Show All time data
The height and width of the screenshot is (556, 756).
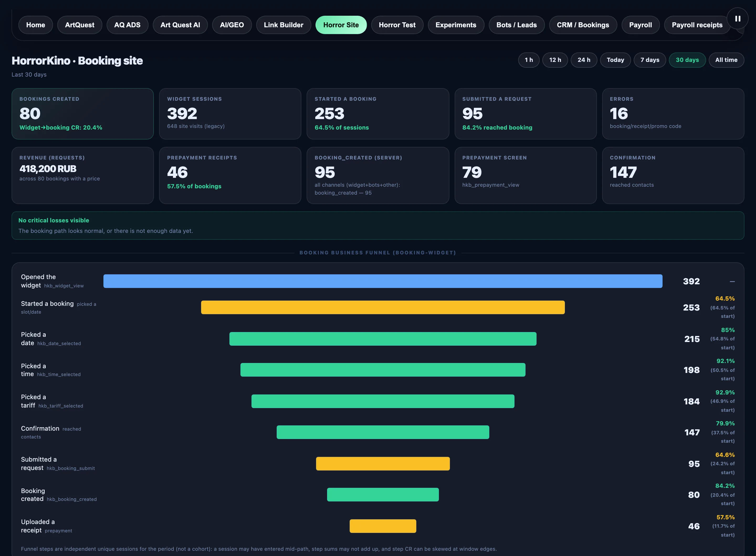tap(726, 60)
